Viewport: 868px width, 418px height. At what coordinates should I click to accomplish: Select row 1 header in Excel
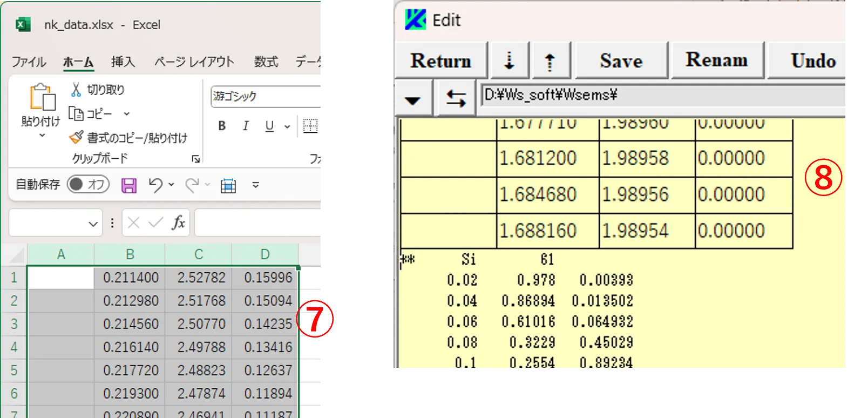pyautogui.click(x=14, y=278)
